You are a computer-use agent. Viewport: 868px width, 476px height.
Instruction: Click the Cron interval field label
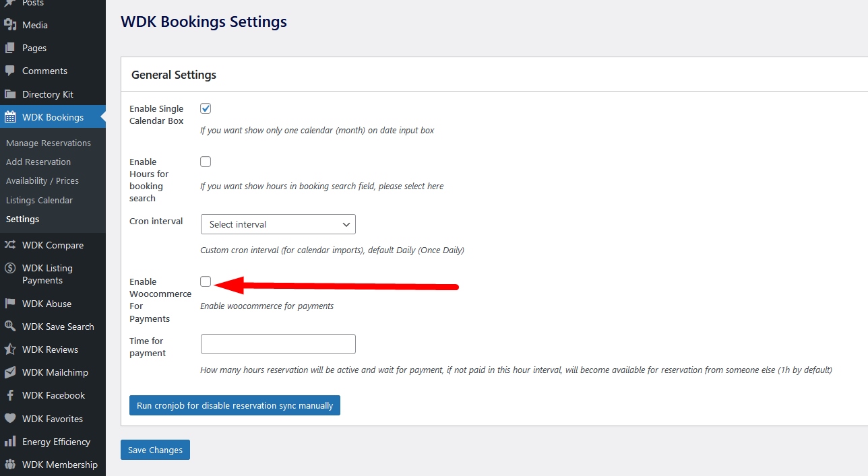[156, 221]
